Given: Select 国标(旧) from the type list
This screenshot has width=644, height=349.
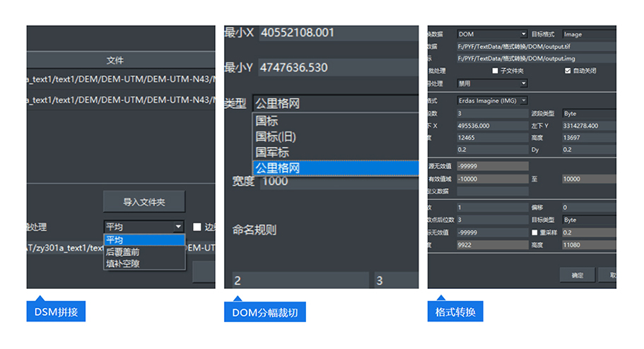Looking at the screenshot, I should click(x=276, y=137).
